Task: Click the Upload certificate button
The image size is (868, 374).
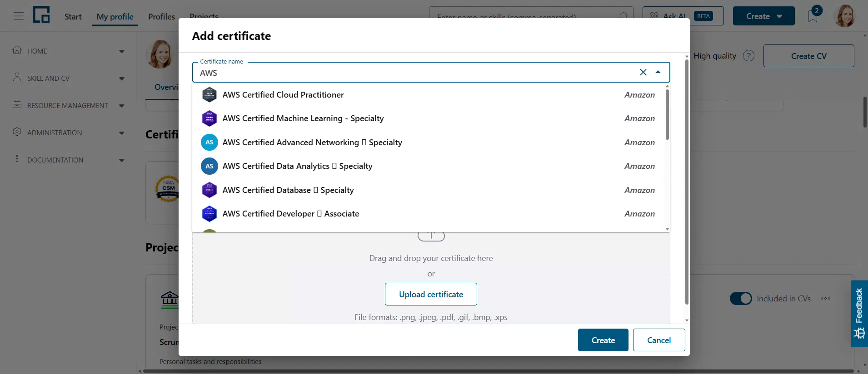Action: (431, 294)
